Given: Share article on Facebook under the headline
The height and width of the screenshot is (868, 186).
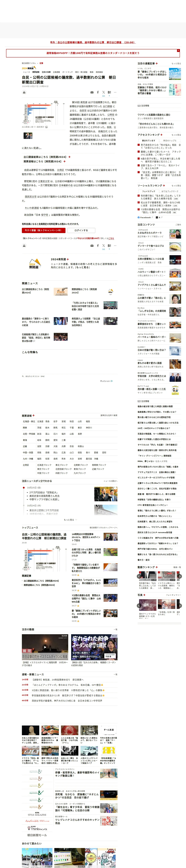Looking at the screenshot, I should tap(98, 92).
